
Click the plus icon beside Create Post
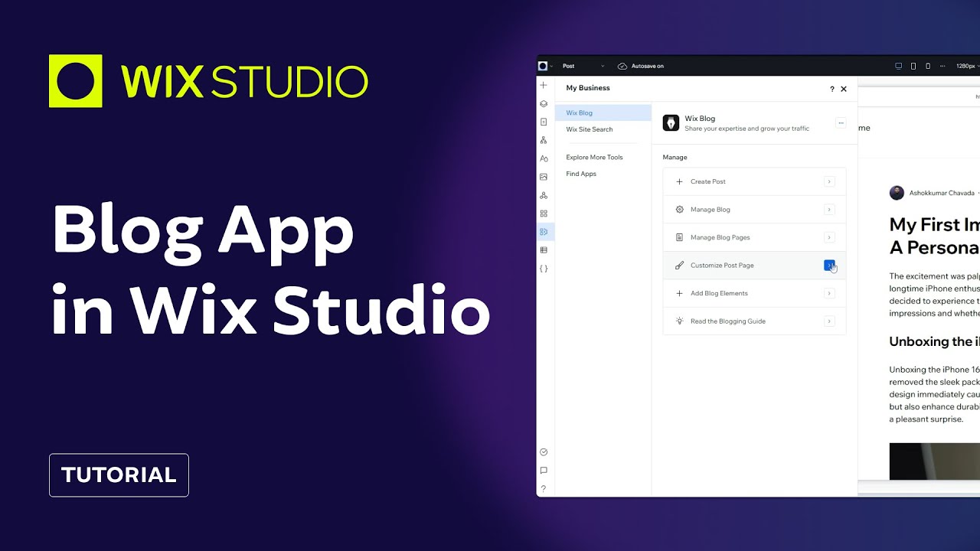[x=679, y=181]
